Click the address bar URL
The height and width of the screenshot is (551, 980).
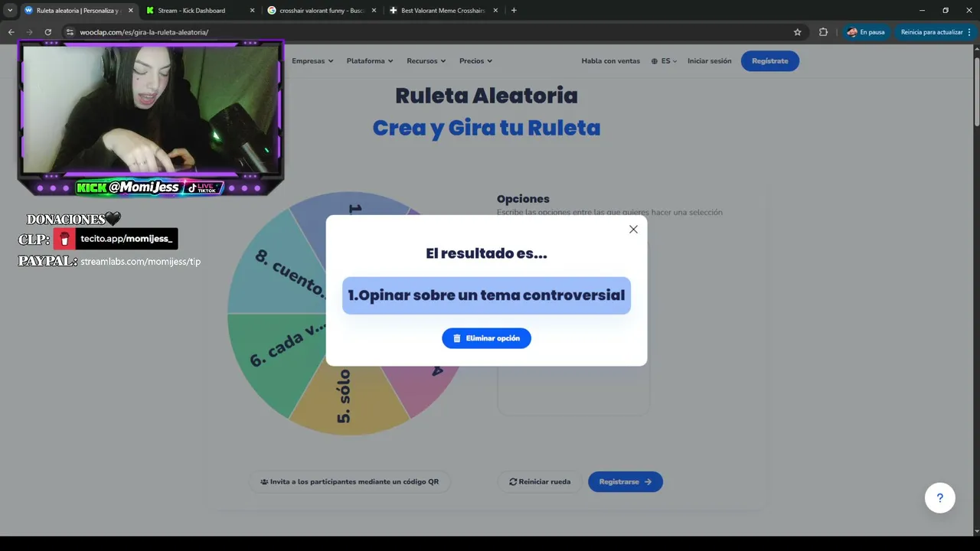point(144,32)
